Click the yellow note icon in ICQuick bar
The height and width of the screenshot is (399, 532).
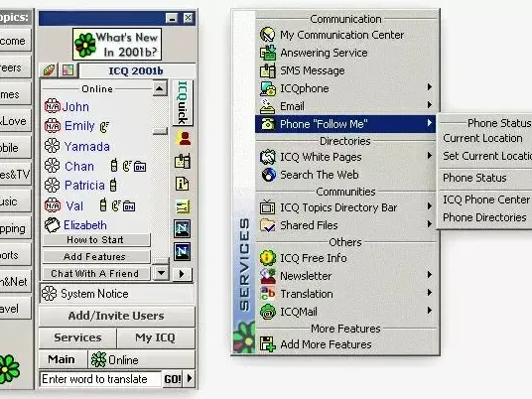pos(183,206)
